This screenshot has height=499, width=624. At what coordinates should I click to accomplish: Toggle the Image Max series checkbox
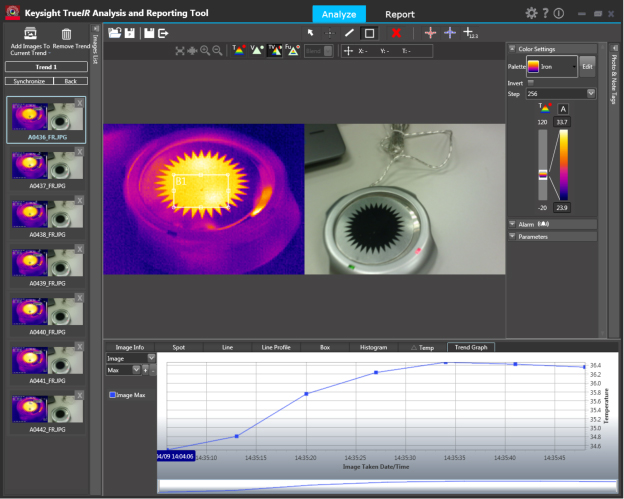coord(113,395)
